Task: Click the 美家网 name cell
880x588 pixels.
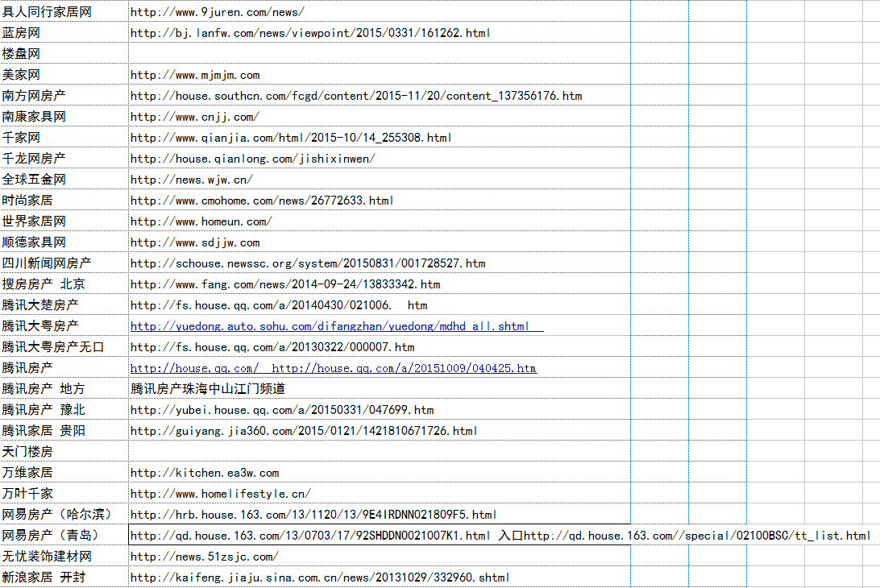Action: [64, 75]
